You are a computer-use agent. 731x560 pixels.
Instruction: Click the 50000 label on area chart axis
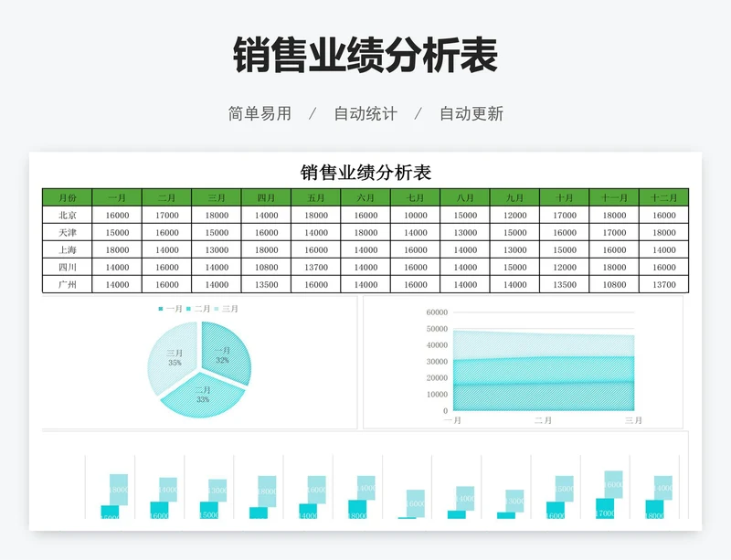click(x=437, y=329)
